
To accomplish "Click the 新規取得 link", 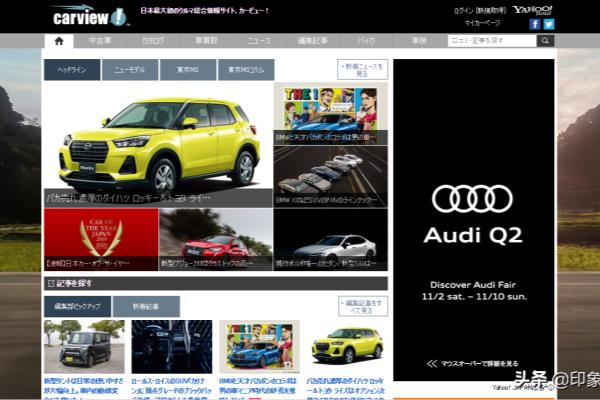I will tap(491, 11).
